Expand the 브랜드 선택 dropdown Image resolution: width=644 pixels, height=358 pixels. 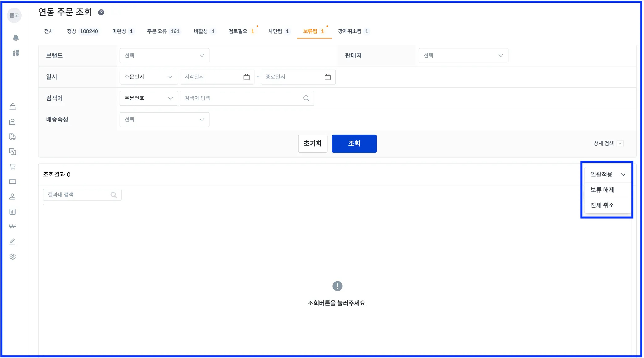click(x=164, y=56)
